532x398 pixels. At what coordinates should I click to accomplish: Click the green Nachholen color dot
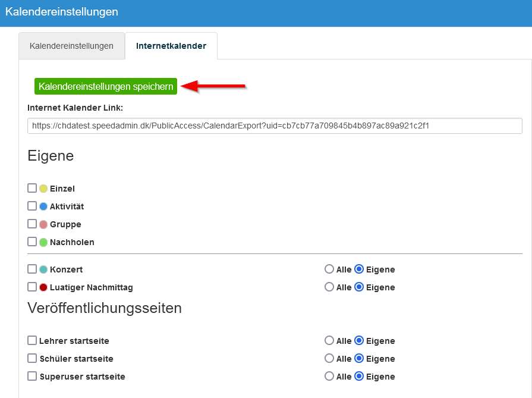(x=43, y=243)
